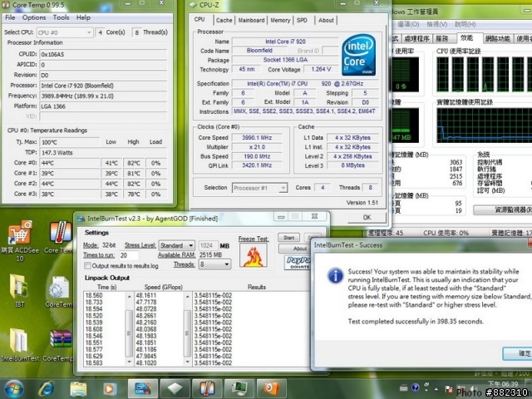
Task: Click the Core Speed value 3990.1 MHz
Action: coord(257,138)
